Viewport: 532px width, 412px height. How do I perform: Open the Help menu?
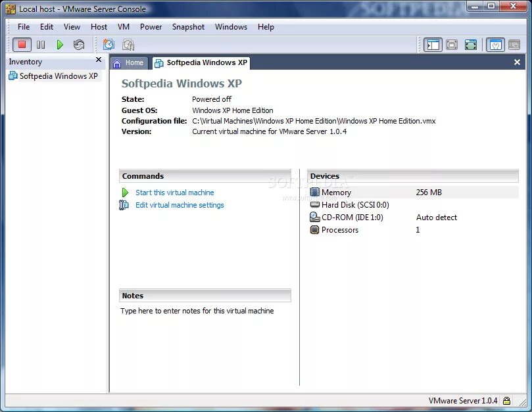[x=266, y=27]
